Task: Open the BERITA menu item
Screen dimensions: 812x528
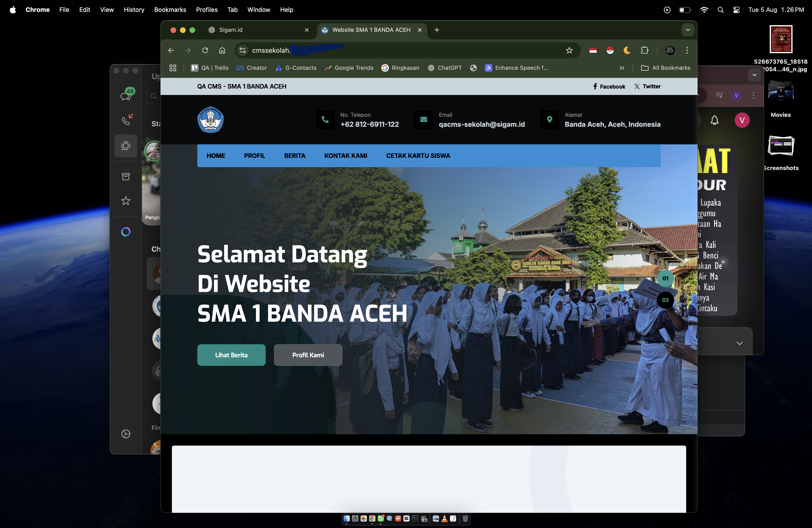Action: pos(294,156)
